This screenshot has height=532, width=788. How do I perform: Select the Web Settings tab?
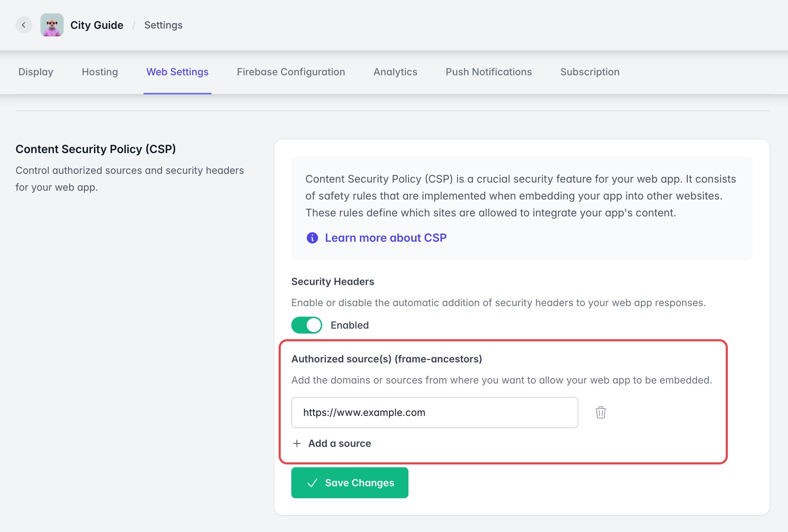coord(177,72)
